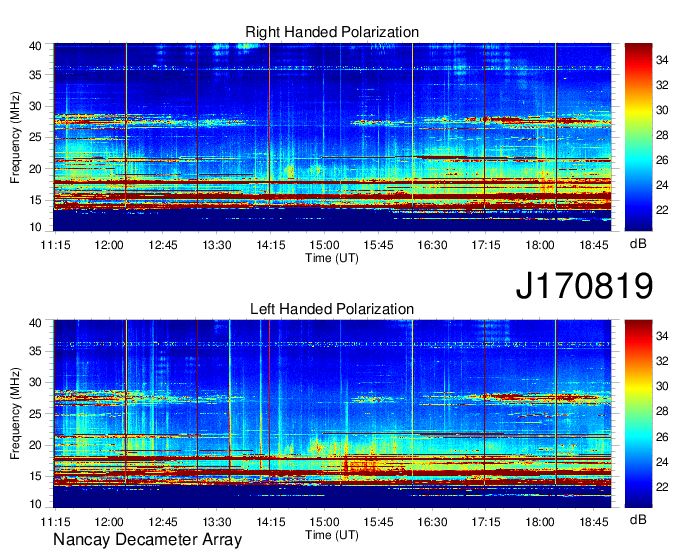
Task: Click the 14:15 tick under left-handed plot
Action: pos(271,522)
